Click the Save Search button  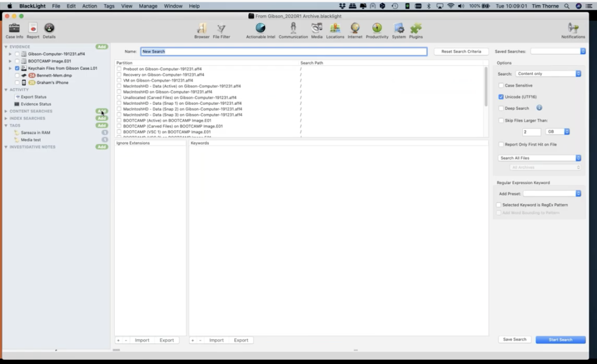pos(514,340)
